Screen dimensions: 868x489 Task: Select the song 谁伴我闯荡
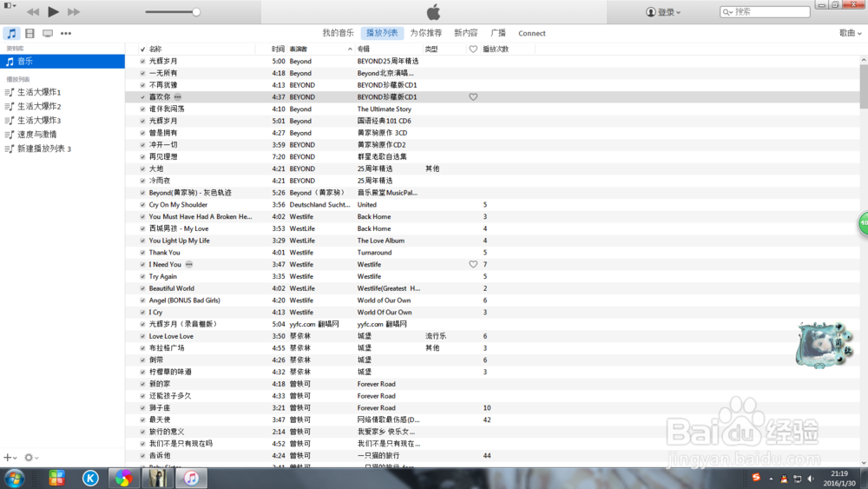167,109
